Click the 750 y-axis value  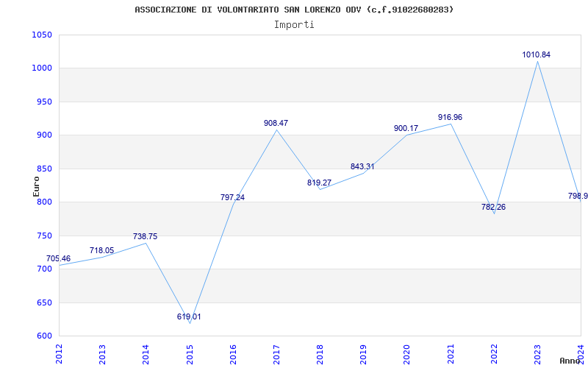pyautogui.click(x=44, y=236)
